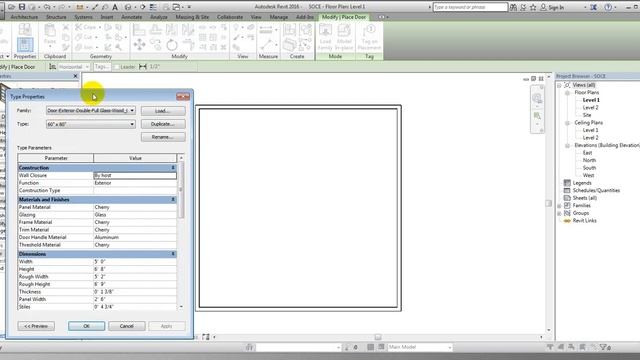
Task: Click the Revit Links icon in Project Browser
Action: click(567, 220)
